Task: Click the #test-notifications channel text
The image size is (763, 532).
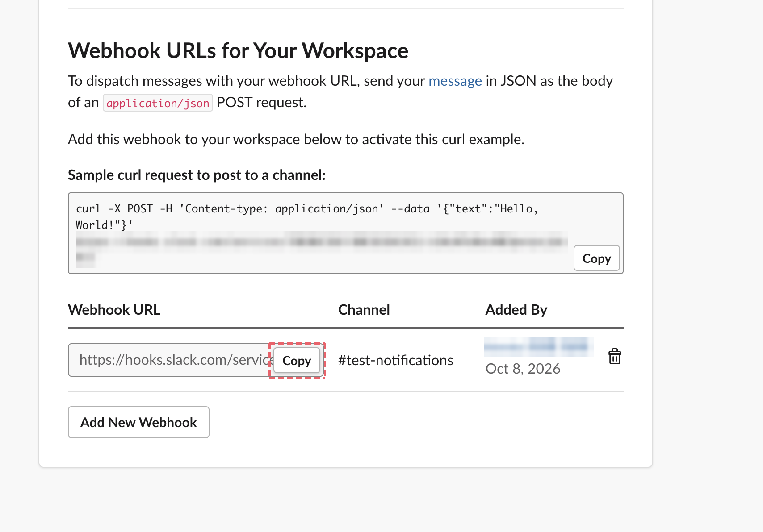Action: pos(395,360)
